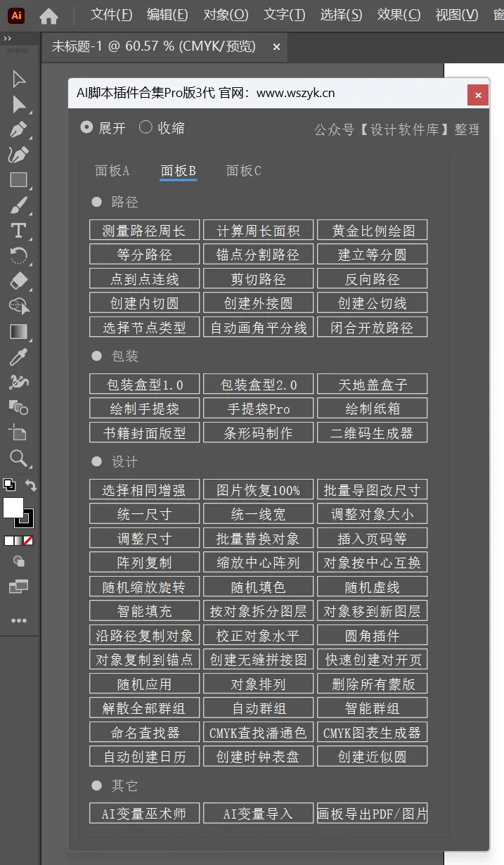Open the 文件(F) menu
This screenshot has height=865, width=504.
click(112, 15)
